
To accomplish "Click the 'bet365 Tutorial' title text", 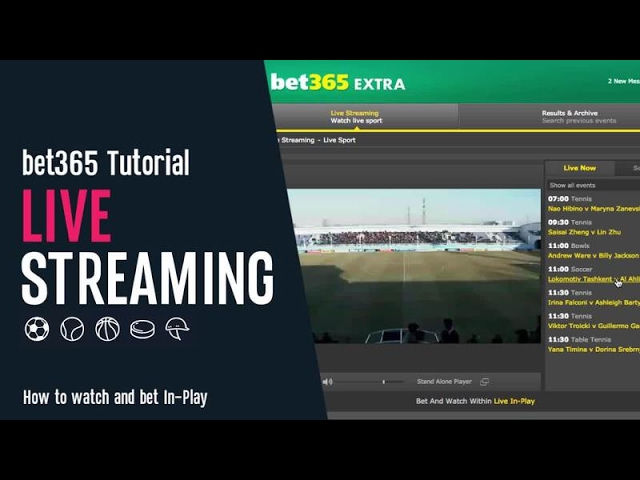I will 106,162.
